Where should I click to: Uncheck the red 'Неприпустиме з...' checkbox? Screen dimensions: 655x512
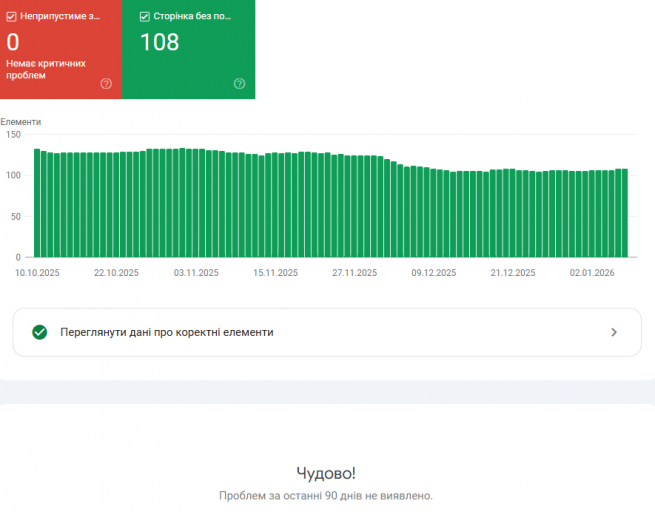(11, 17)
